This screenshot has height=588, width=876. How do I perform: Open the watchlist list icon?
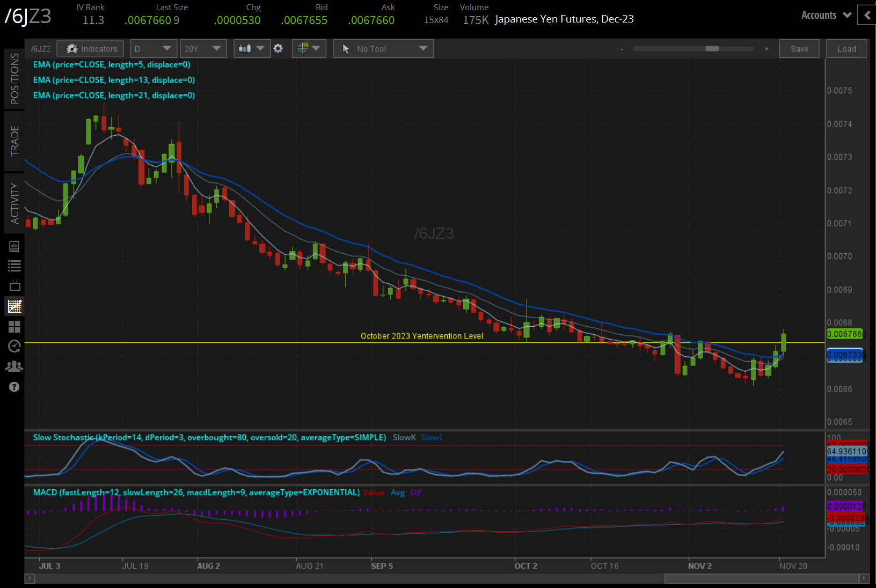click(x=14, y=266)
